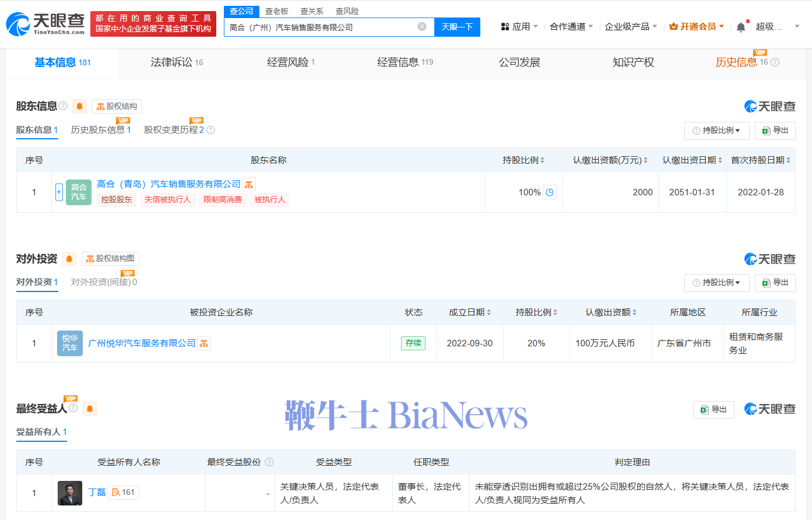Image resolution: width=812 pixels, height=520 pixels.
Task: Click help icon beside 股权变更历程 tab
Action: (211, 130)
